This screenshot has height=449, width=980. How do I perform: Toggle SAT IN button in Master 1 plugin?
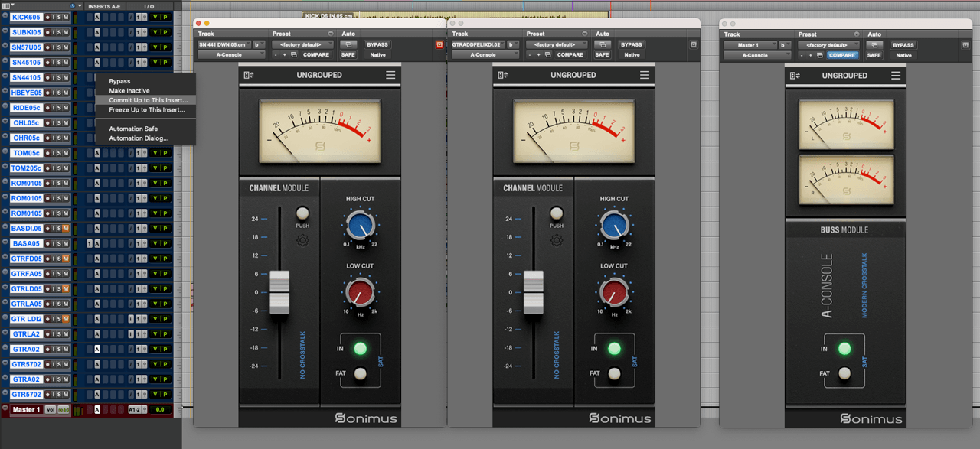(844, 349)
